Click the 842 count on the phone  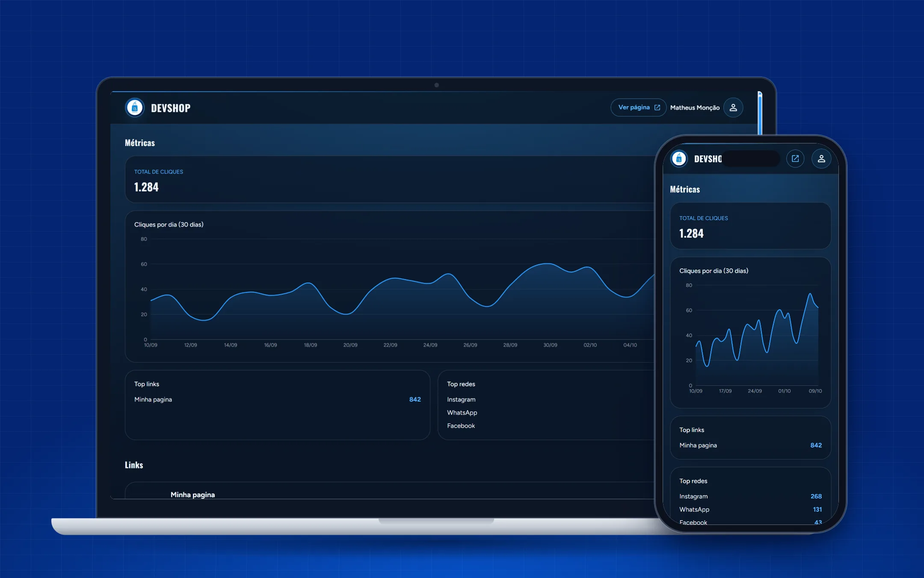[816, 445]
